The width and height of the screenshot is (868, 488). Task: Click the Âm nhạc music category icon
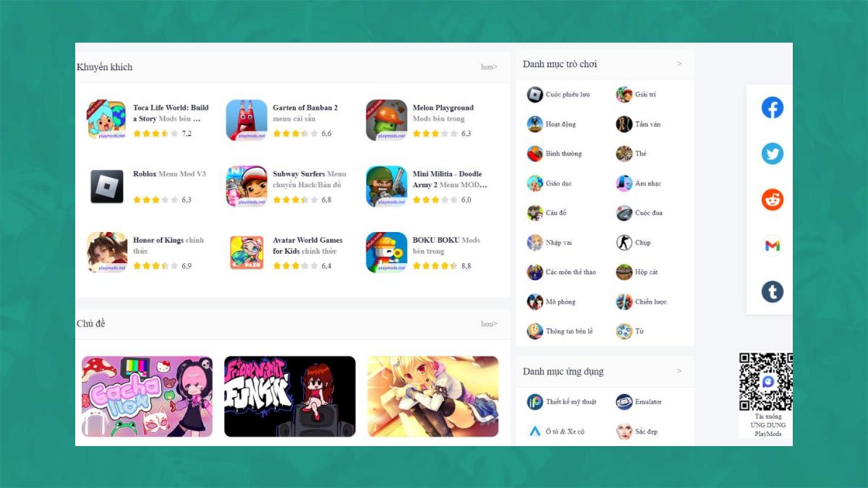(x=624, y=183)
